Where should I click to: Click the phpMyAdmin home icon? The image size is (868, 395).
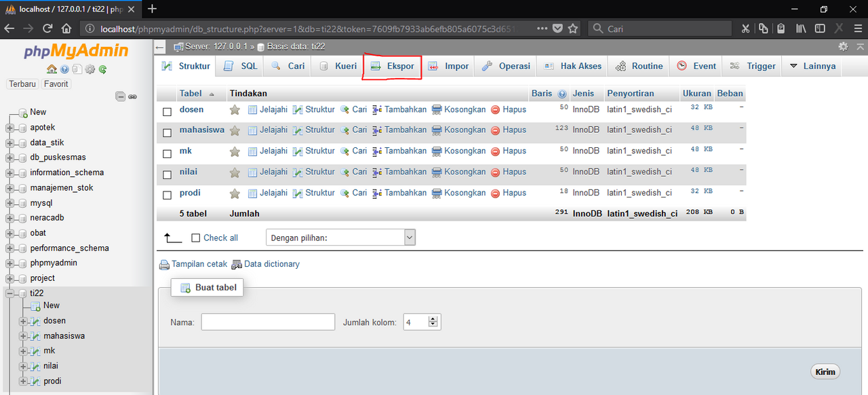pos(52,69)
